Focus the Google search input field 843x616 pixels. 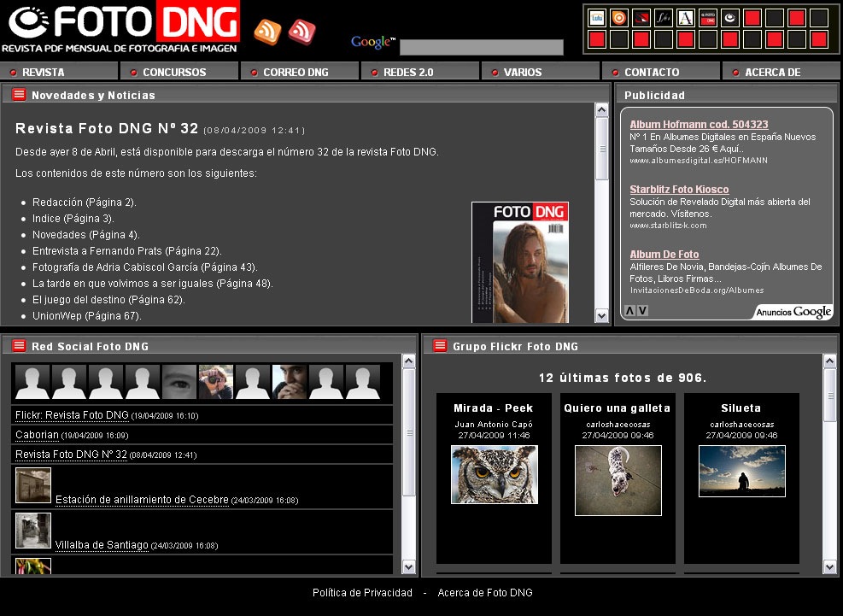[x=482, y=47]
